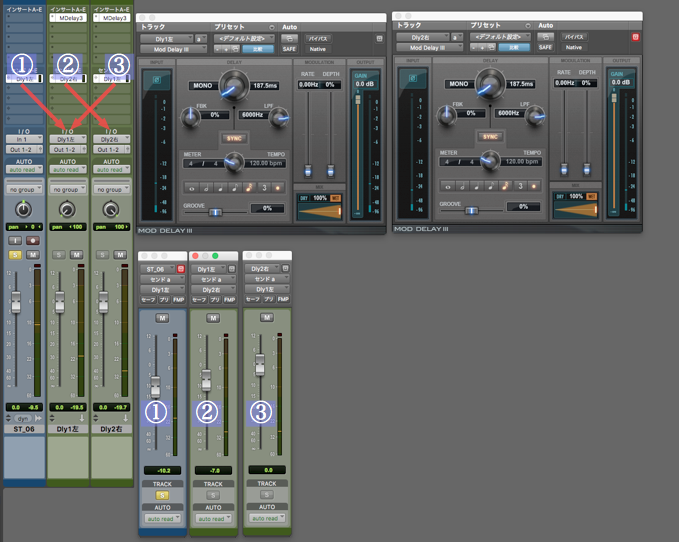
Task: Select sixteenth note duration in Dly2右 plug-in
Action: tap(505, 186)
